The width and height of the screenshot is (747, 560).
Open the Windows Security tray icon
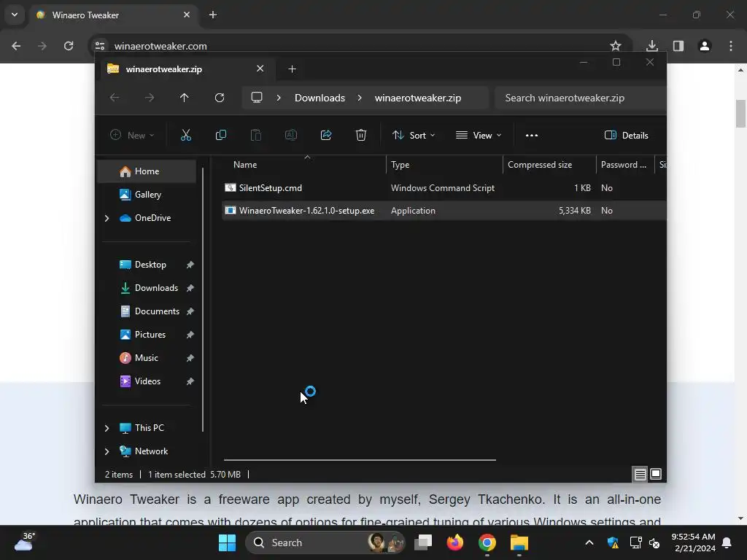(613, 542)
